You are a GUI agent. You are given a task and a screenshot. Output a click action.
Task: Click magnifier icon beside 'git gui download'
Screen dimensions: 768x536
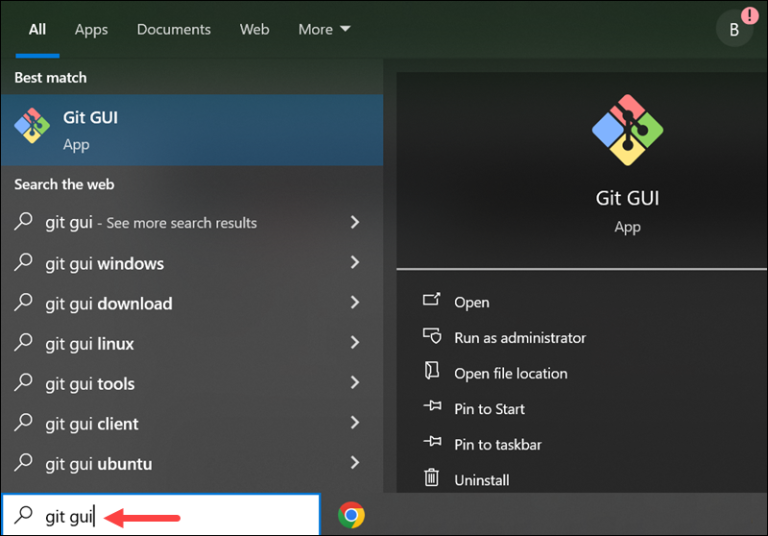(x=23, y=302)
